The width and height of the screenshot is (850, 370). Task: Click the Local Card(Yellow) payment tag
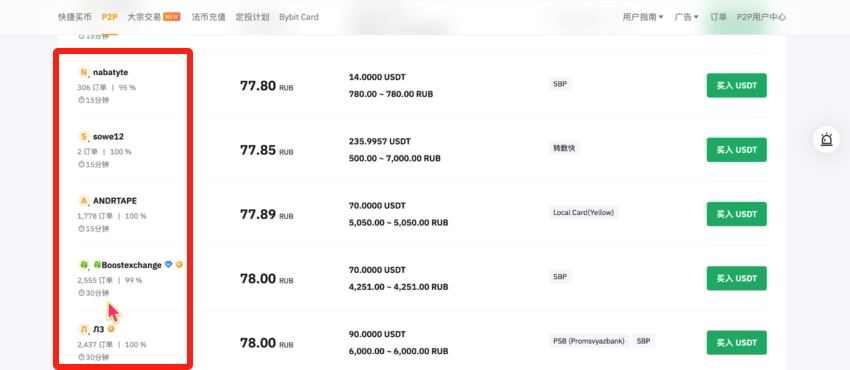(x=583, y=212)
